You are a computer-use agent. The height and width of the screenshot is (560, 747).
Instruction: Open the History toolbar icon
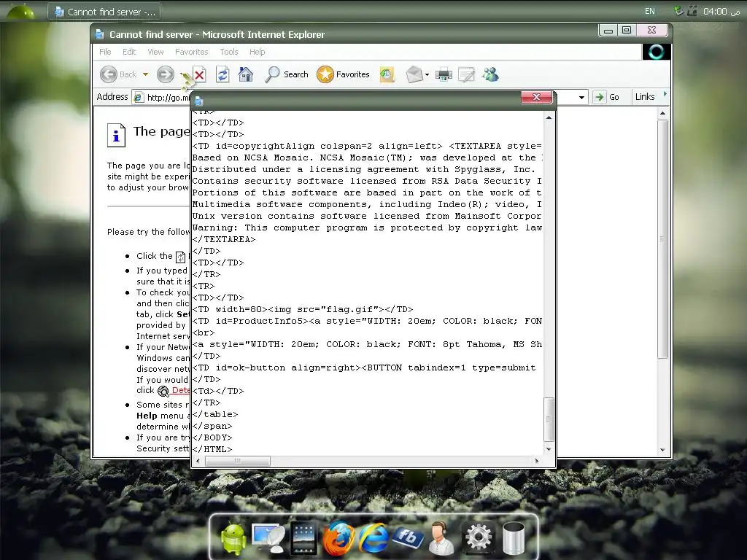click(x=387, y=74)
